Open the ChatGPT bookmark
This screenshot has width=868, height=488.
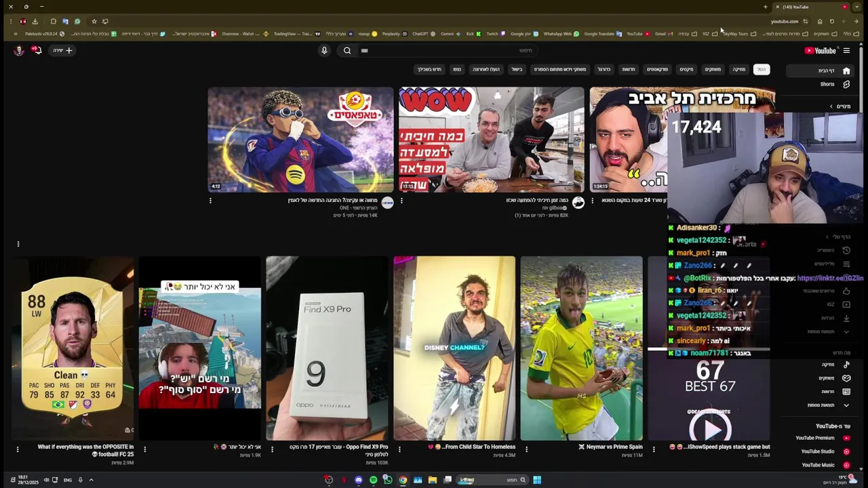pos(424,33)
